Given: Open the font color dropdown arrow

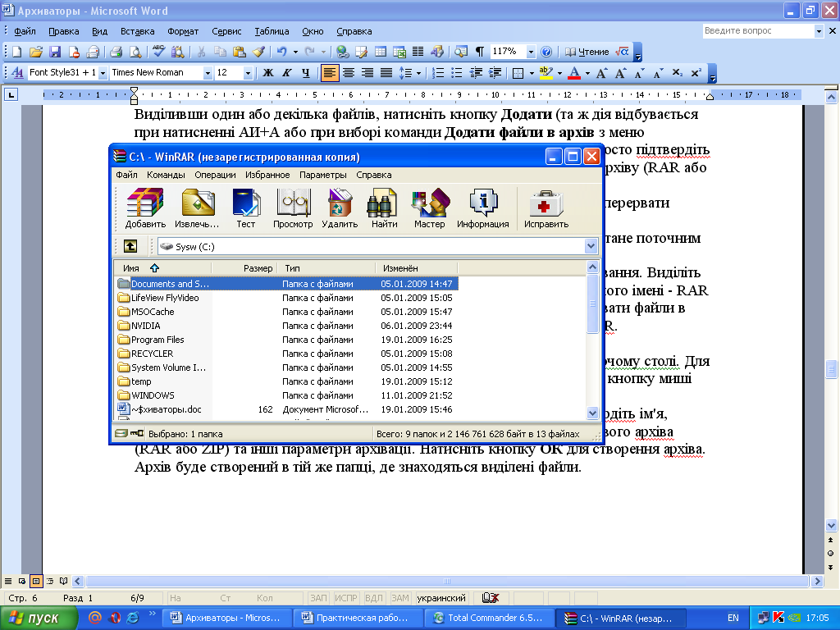Looking at the screenshot, I should click(587, 73).
